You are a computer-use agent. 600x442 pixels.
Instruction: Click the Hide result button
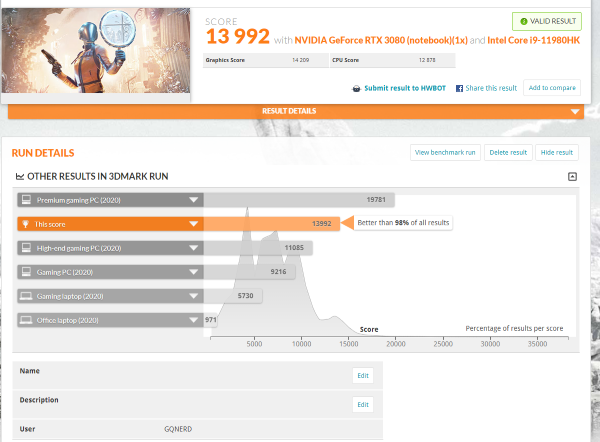coord(557,152)
